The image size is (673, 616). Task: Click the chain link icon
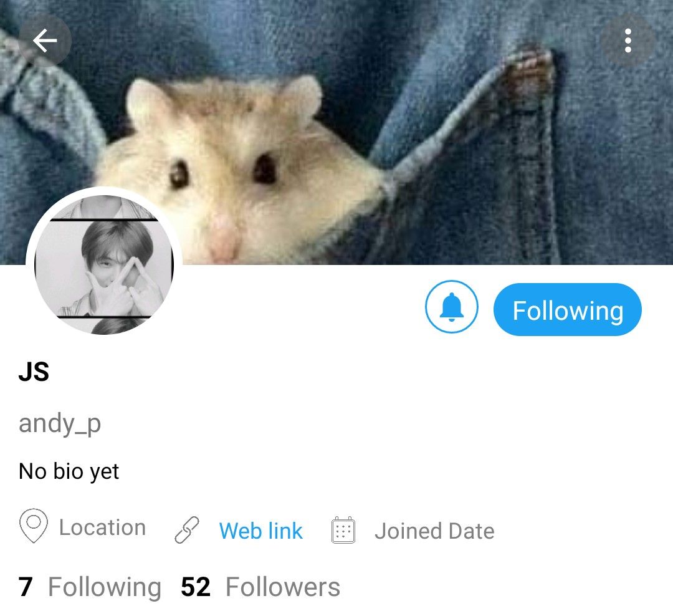pos(187,530)
